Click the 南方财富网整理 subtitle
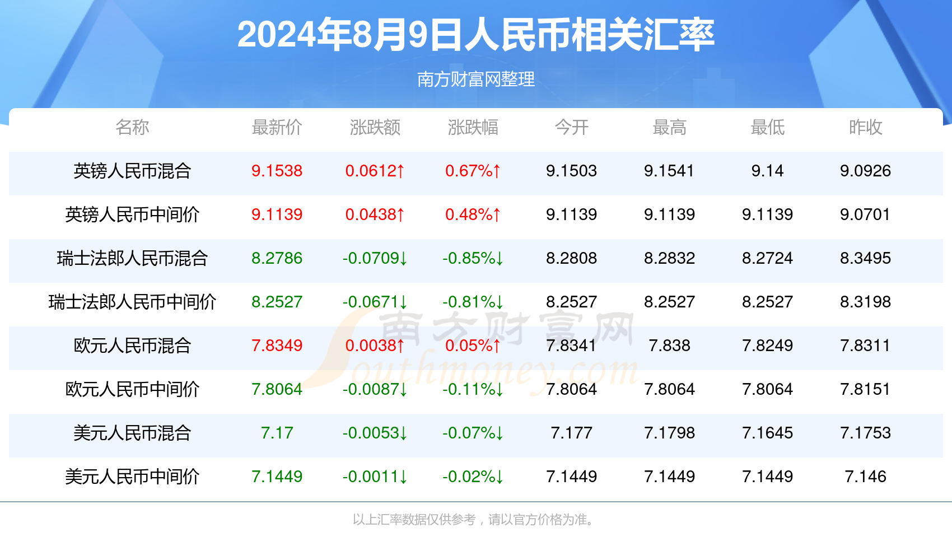Image resolution: width=952 pixels, height=560 pixels. [476, 80]
